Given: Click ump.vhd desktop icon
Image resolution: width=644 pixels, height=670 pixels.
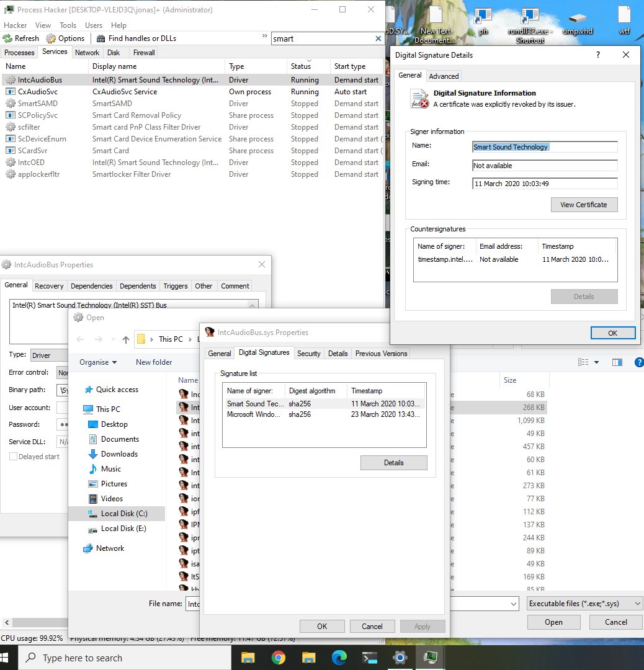Looking at the screenshot, I should point(578,18).
